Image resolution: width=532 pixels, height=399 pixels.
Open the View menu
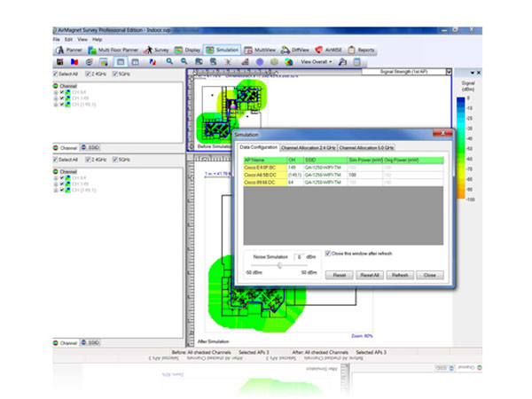(x=82, y=39)
